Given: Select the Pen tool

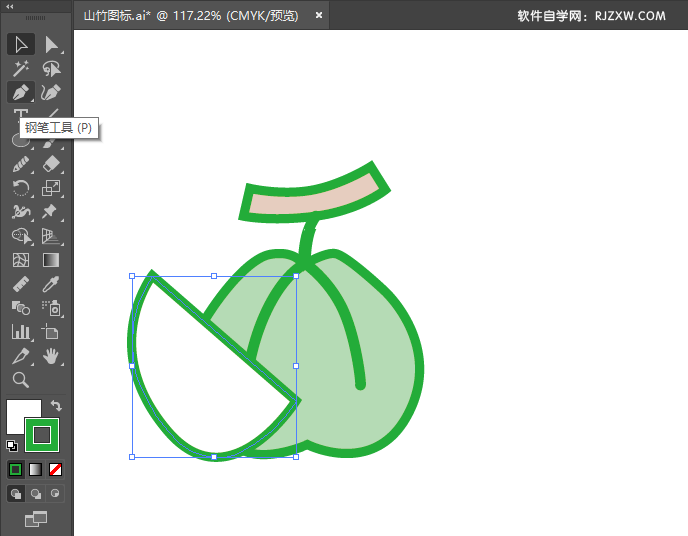Looking at the screenshot, I should (21, 92).
